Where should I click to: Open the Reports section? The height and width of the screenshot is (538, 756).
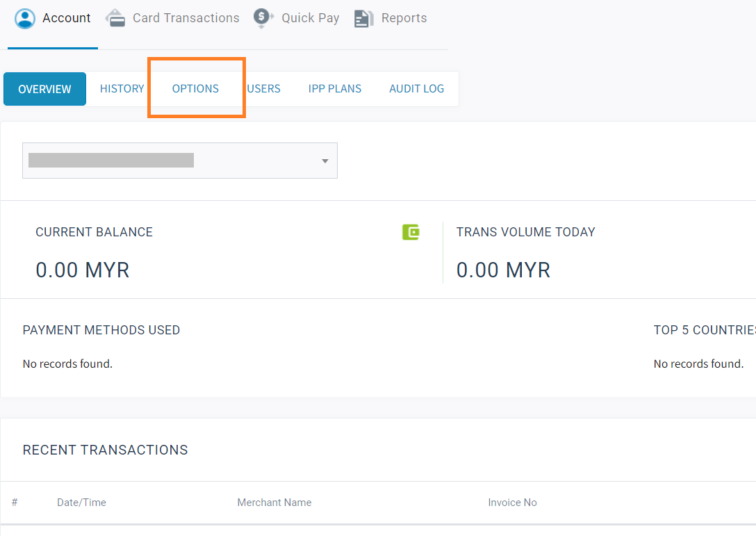(x=391, y=18)
